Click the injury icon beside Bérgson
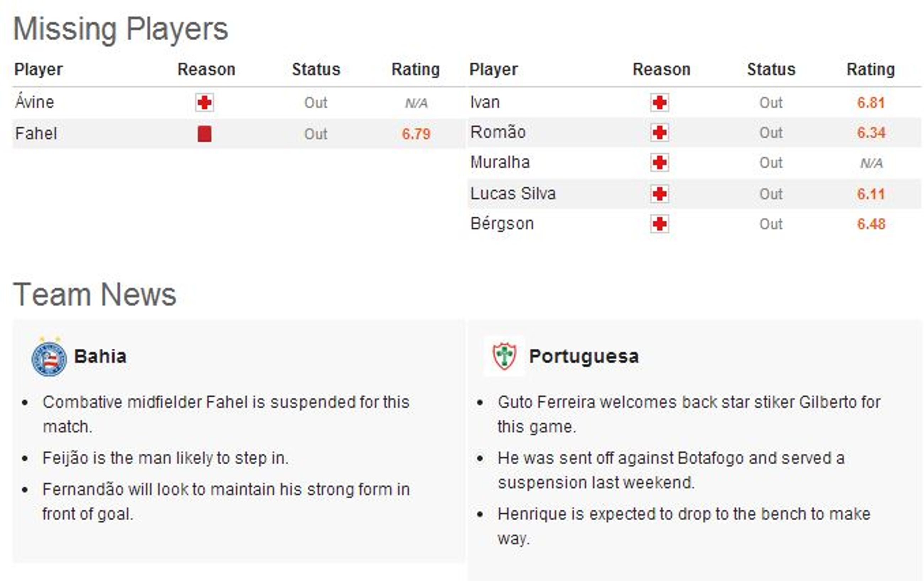Screen dimensions: 924x581 659,224
